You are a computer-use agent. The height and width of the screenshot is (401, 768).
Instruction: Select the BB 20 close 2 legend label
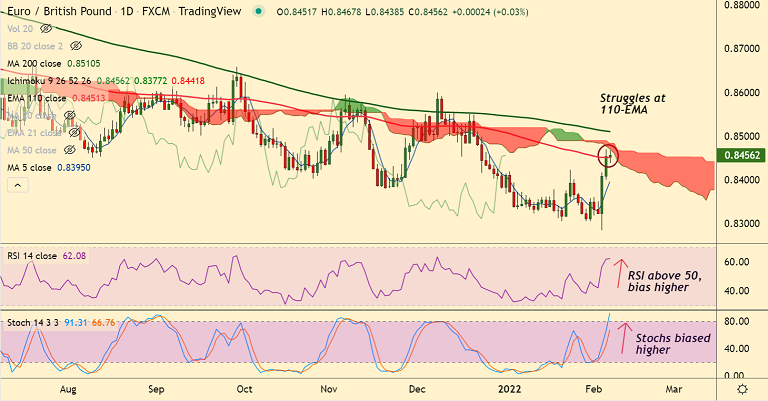35,46
